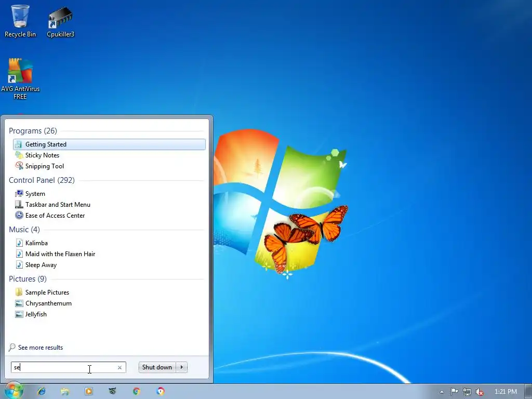Open Sticky Notes from results
Image resolution: width=532 pixels, height=399 pixels.
[109, 155]
